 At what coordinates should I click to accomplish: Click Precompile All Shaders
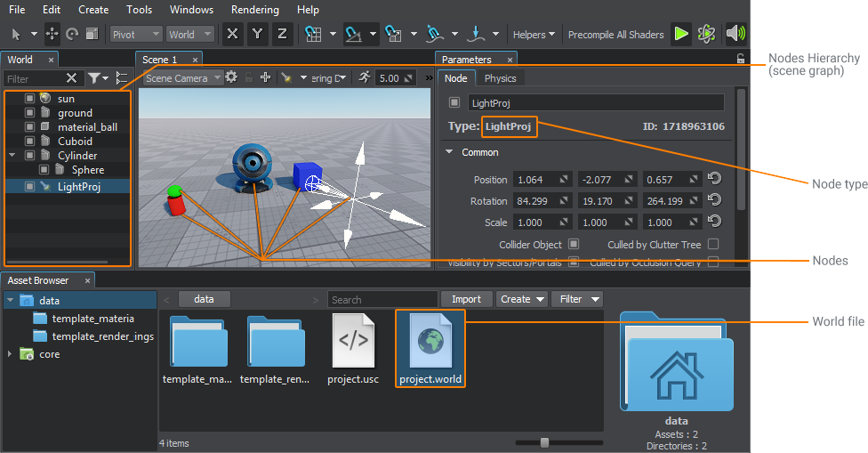[615, 35]
